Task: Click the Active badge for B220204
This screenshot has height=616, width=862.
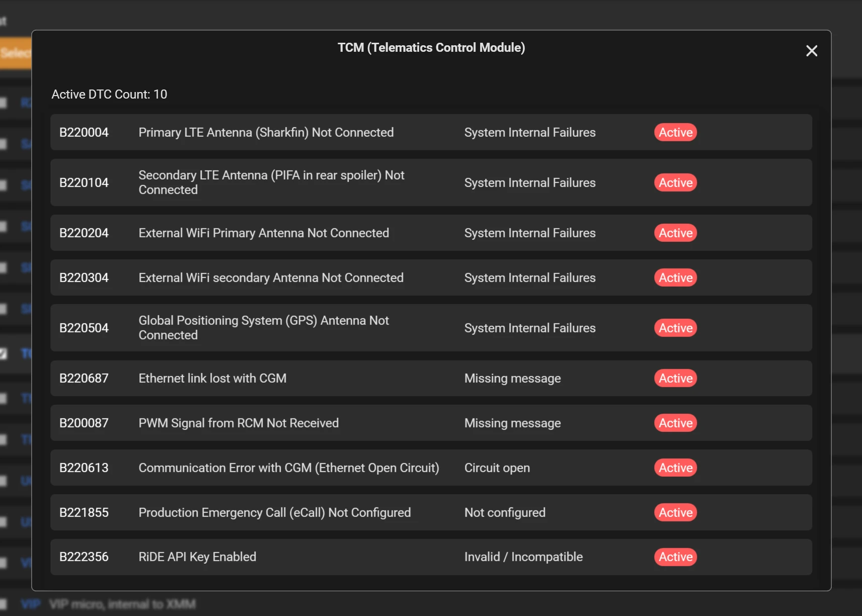Action: tap(675, 233)
